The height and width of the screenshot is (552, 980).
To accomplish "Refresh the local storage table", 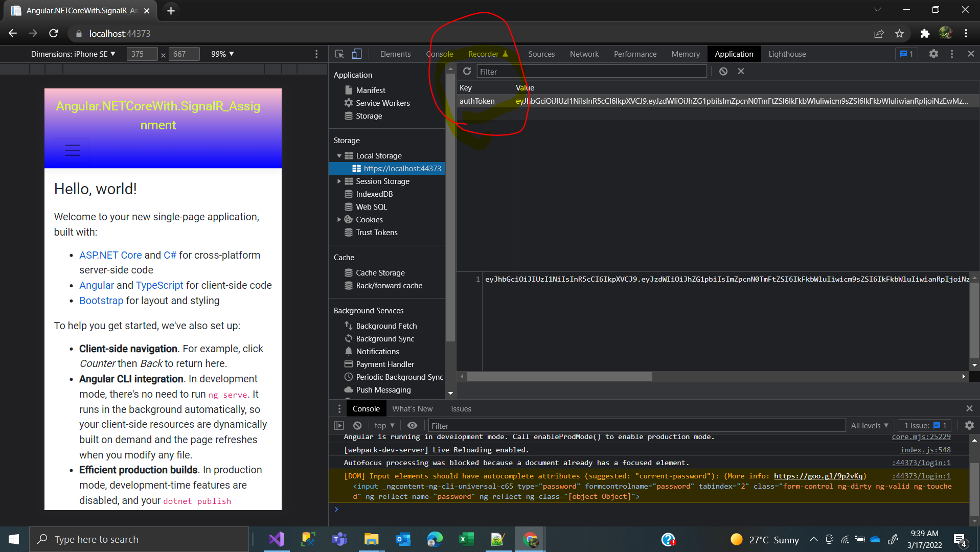I will coord(467,72).
